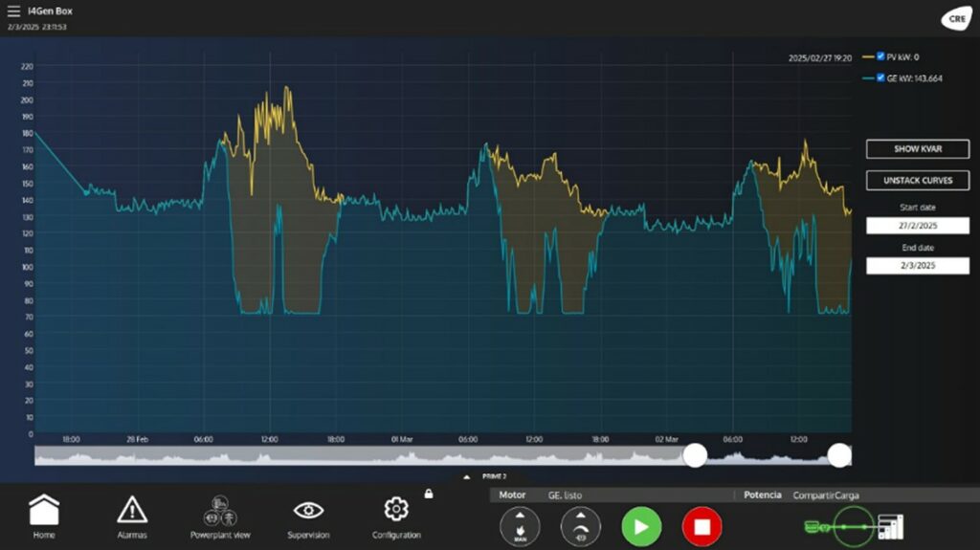The image size is (980, 550).
Task: Click the padlock icon near Configuration
Action: [x=429, y=494]
